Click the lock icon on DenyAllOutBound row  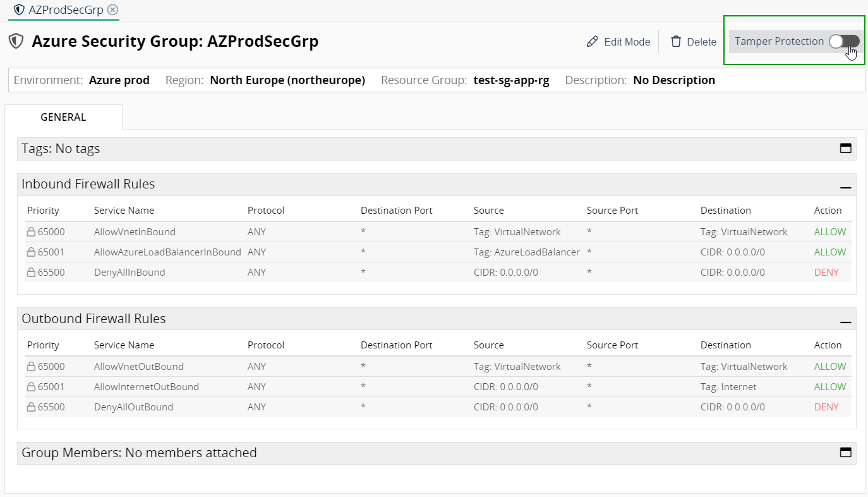pyautogui.click(x=31, y=407)
